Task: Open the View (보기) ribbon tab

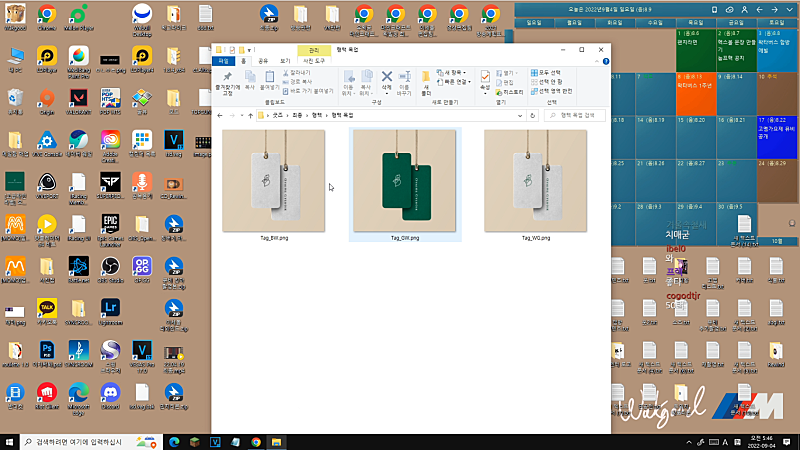Action: tap(284, 60)
